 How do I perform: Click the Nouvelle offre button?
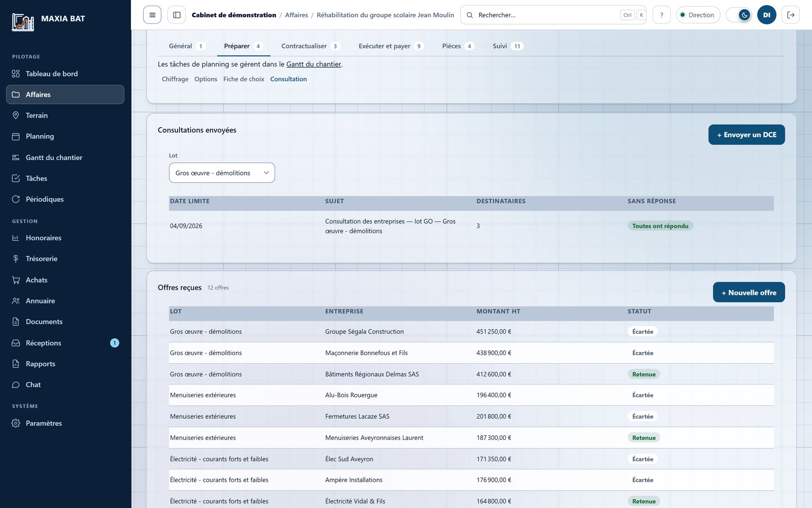[749, 292]
